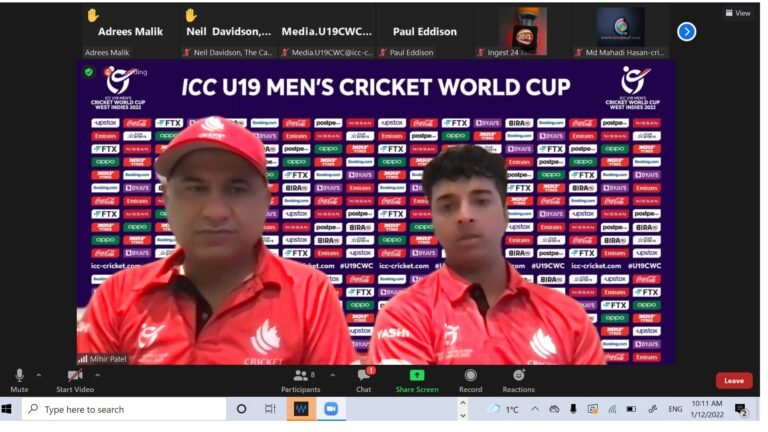
Task: Click the taskbar toolbar scroll arrows
Action: [x=462, y=409]
